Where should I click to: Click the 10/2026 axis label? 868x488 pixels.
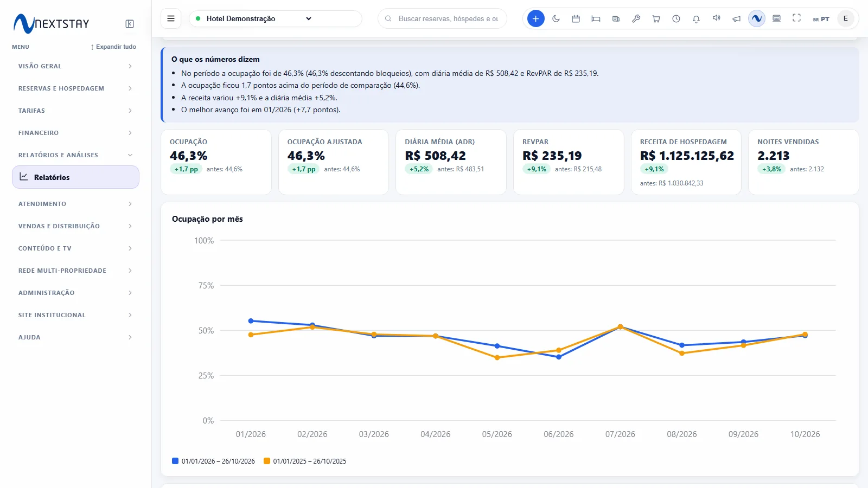coord(805,434)
